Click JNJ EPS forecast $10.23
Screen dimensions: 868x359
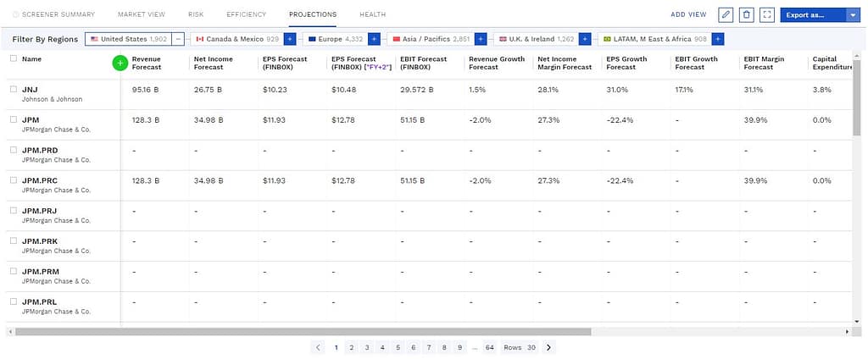(x=275, y=90)
